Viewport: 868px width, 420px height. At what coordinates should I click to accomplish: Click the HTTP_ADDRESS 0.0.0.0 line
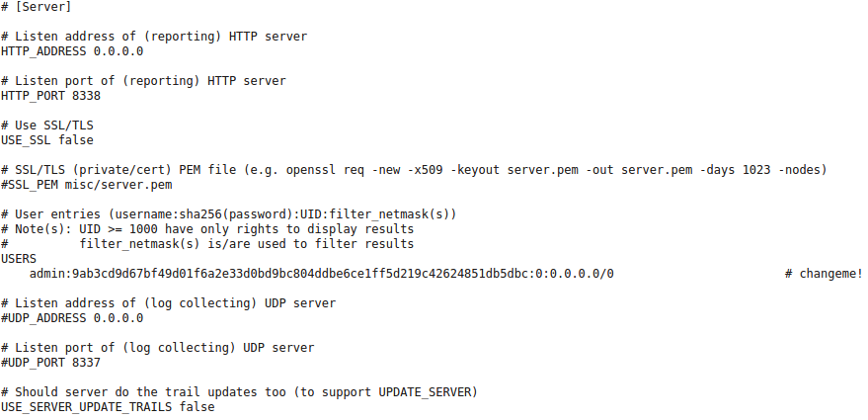click(x=72, y=51)
